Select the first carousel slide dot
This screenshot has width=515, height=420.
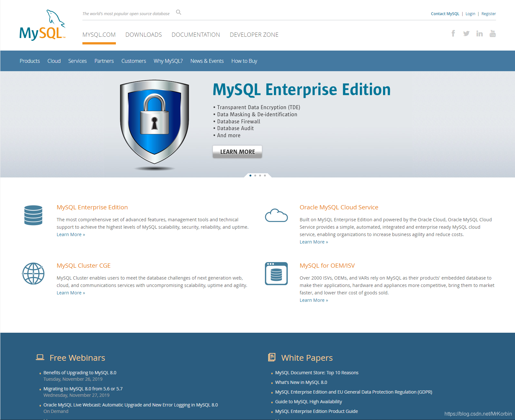pyautogui.click(x=250, y=176)
